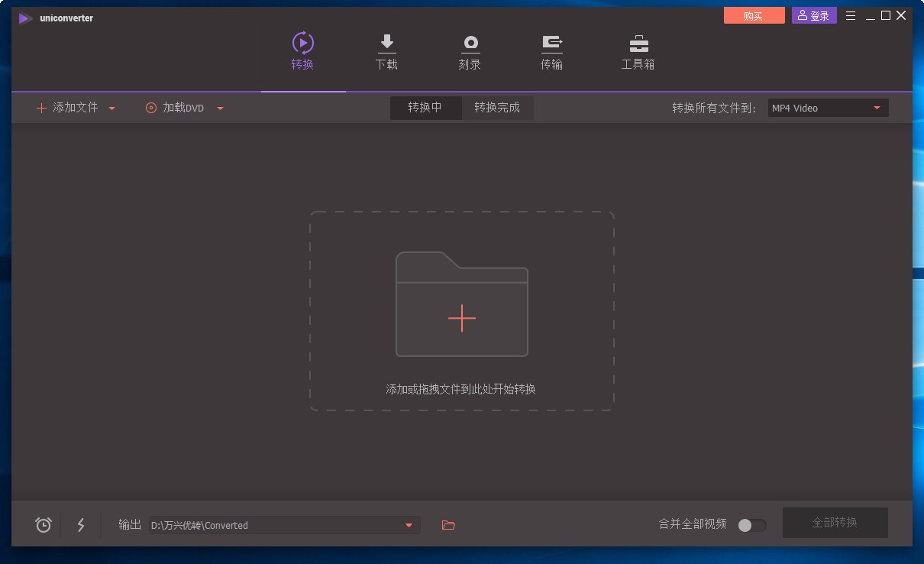Open the output folder icon
This screenshot has width=924, height=564.
pyautogui.click(x=448, y=525)
